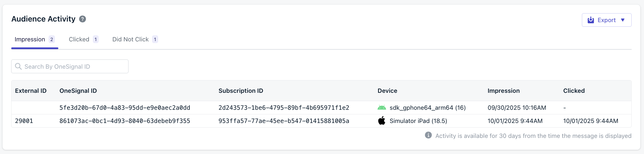Focus the Search By OneSignal ID field
Viewport: 644px width, 154px height.
click(x=75, y=67)
